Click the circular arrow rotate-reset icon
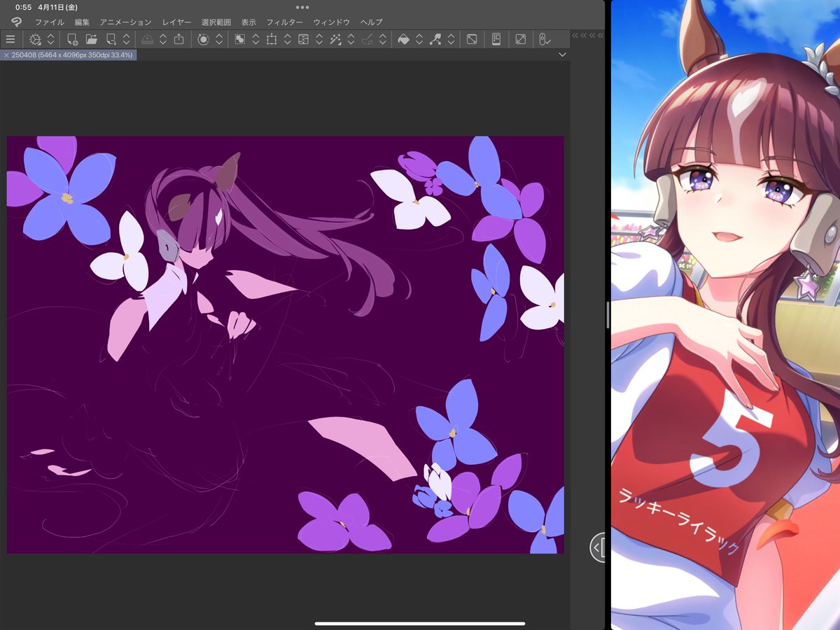The image size is (840, 630). [204, 39]
